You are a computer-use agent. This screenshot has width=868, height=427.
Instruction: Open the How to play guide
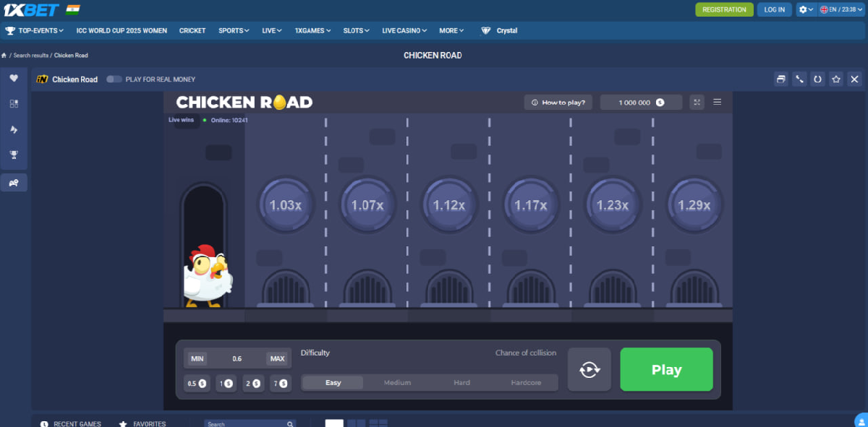coord(558,102)
